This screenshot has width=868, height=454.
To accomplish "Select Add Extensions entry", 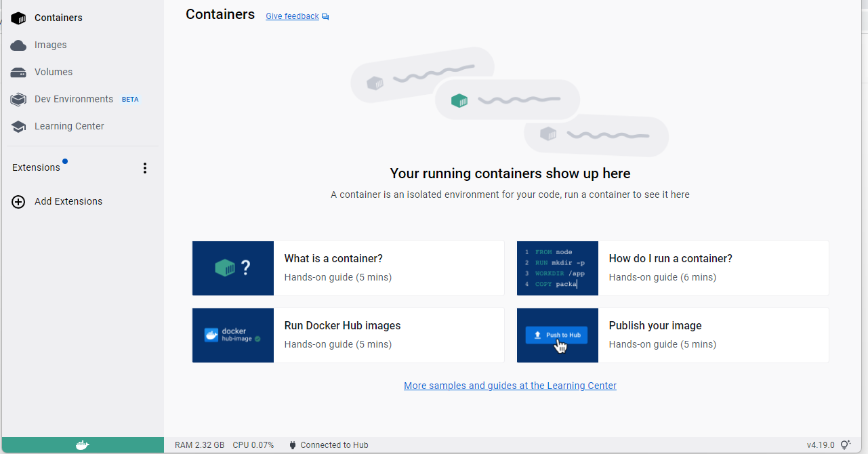I will [x=82, y=201].
